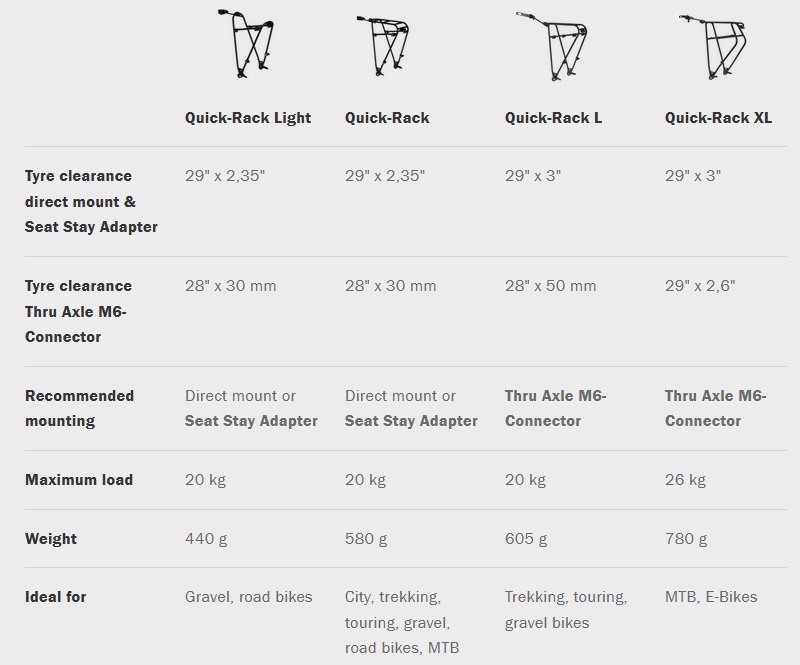Click the Weight row label
This screenshot has width=800, height=665.
click(51, 539)
